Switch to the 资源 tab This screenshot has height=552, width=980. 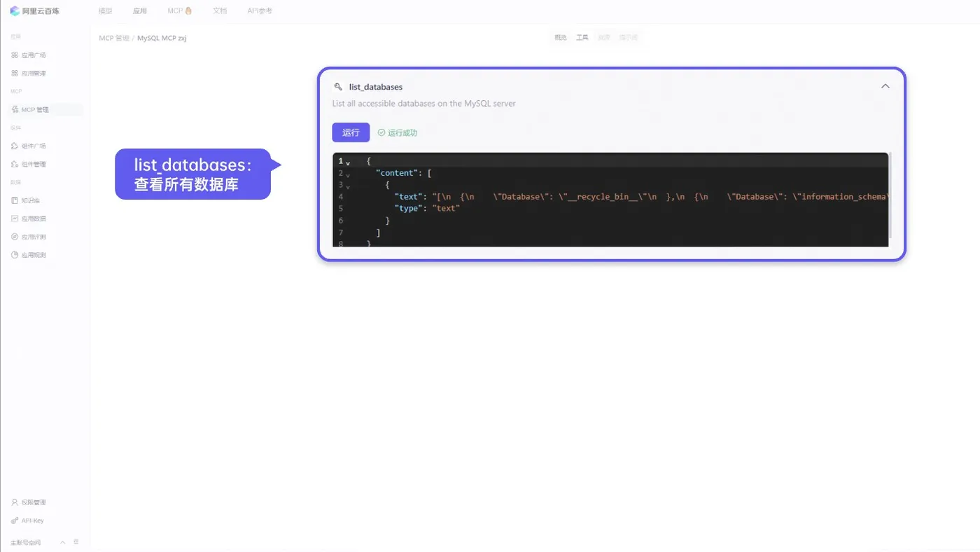click(x=604, y=38)
